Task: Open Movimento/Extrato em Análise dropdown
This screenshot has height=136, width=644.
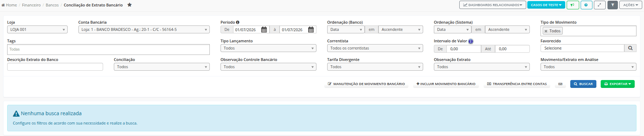Action: pos(589,67)
